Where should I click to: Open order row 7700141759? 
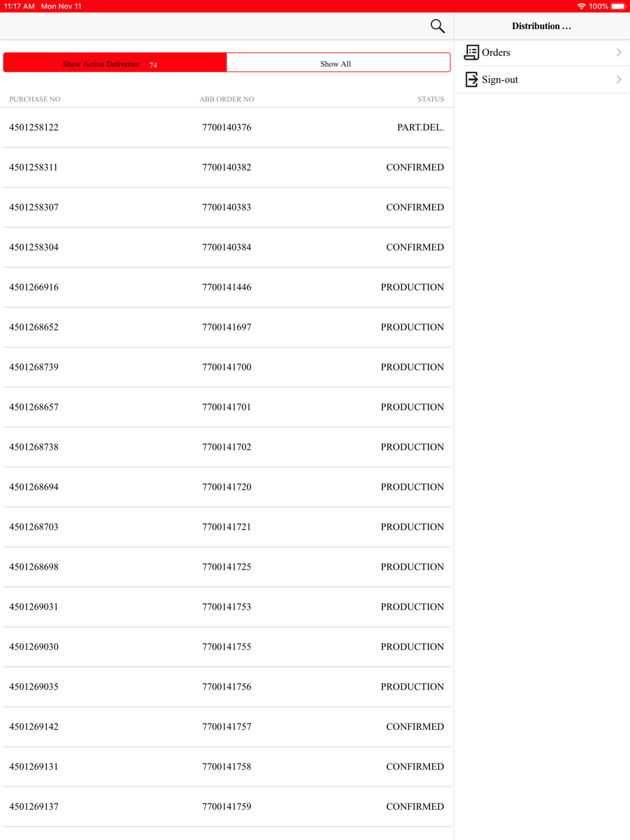227,807
